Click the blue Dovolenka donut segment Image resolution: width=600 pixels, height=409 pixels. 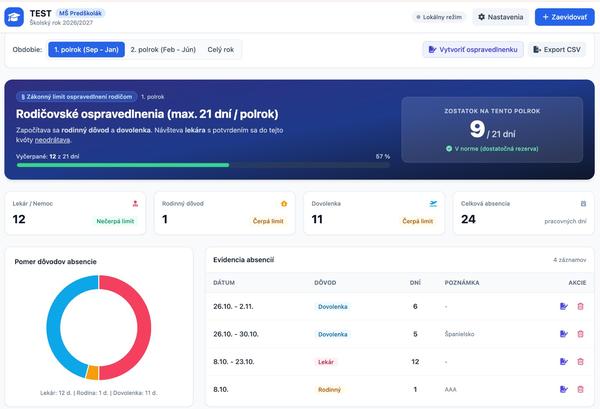(x=54, y=325)
